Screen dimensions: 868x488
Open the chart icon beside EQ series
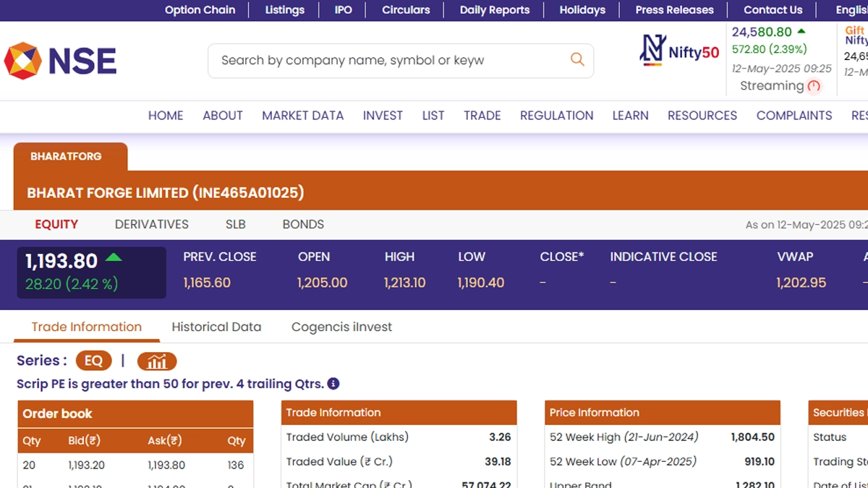point(157,361)
